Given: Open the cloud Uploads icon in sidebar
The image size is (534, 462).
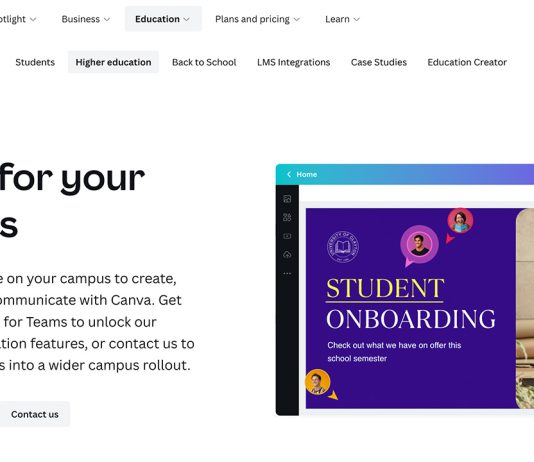Looking at the screenshot, I should tap(287, 254).
